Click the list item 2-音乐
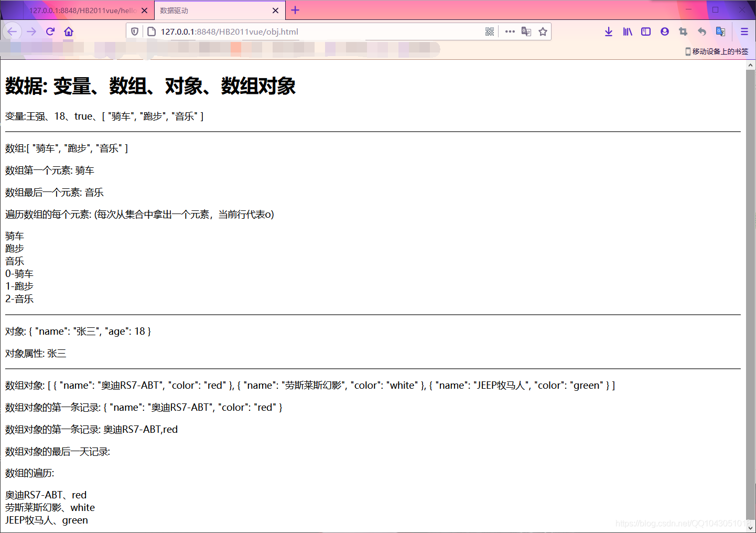756x533 pixels. (x=19, y=299)
